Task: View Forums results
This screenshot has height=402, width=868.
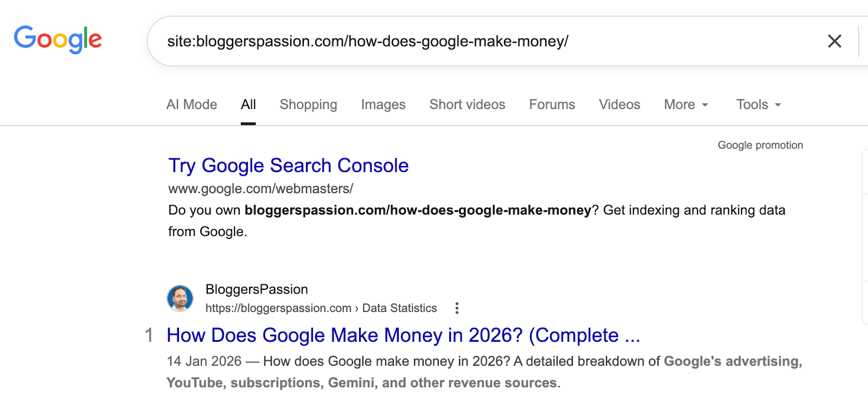Action: coord(552,104)
